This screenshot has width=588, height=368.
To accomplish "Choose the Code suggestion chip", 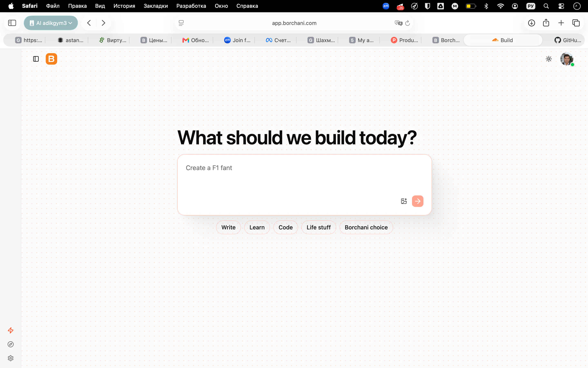I will click(285, 227).
